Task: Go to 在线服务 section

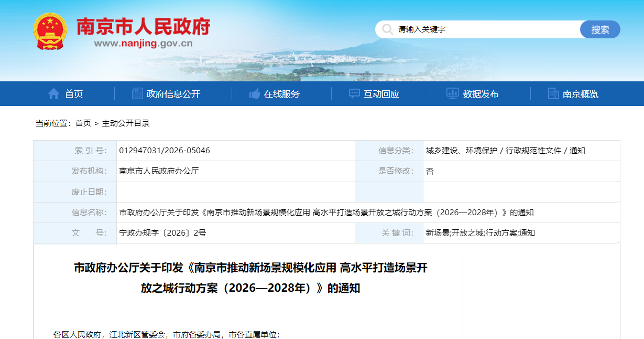Action: point(282,94)
